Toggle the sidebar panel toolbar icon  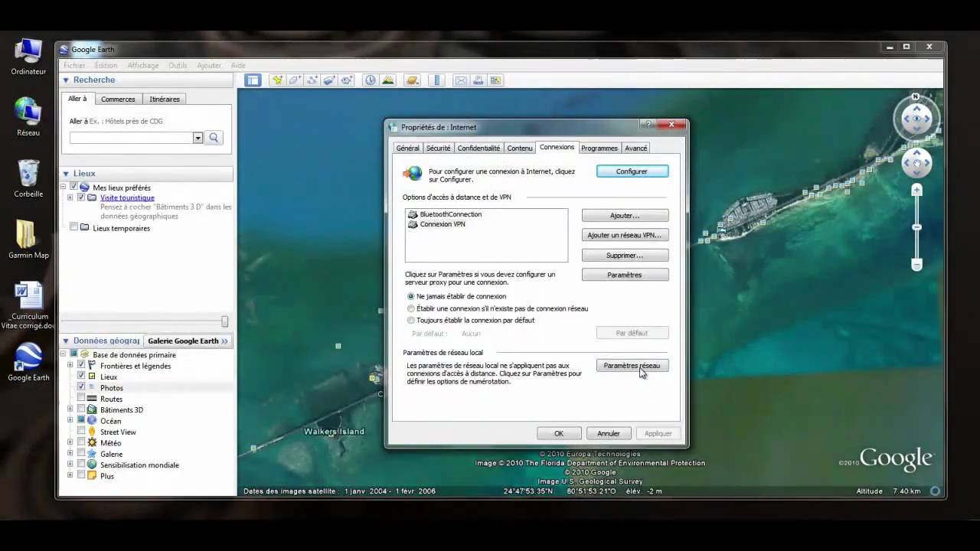253,80
